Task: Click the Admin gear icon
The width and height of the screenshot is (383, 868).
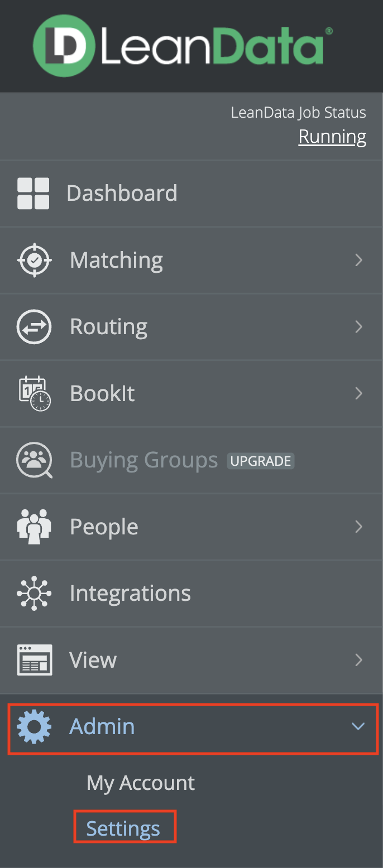Action: coord(34,726)
